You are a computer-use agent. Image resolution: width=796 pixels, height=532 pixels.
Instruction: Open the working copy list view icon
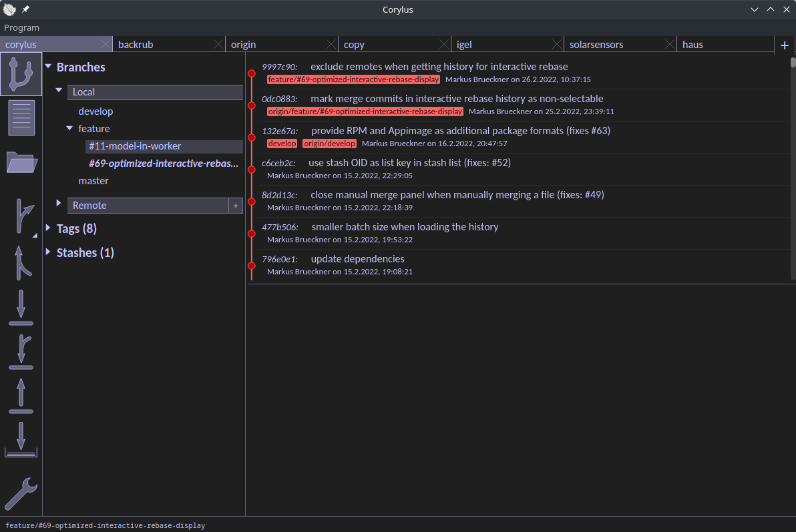coord(21,117)
